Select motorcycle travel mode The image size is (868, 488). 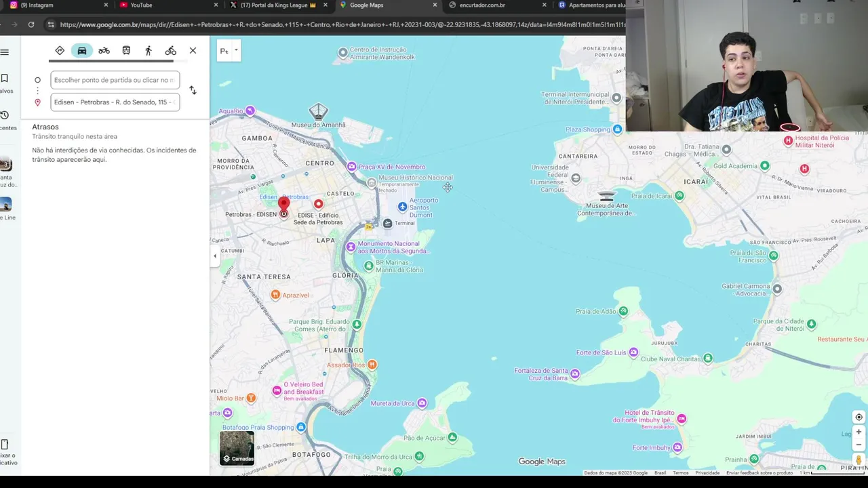[x=104, y=51]
